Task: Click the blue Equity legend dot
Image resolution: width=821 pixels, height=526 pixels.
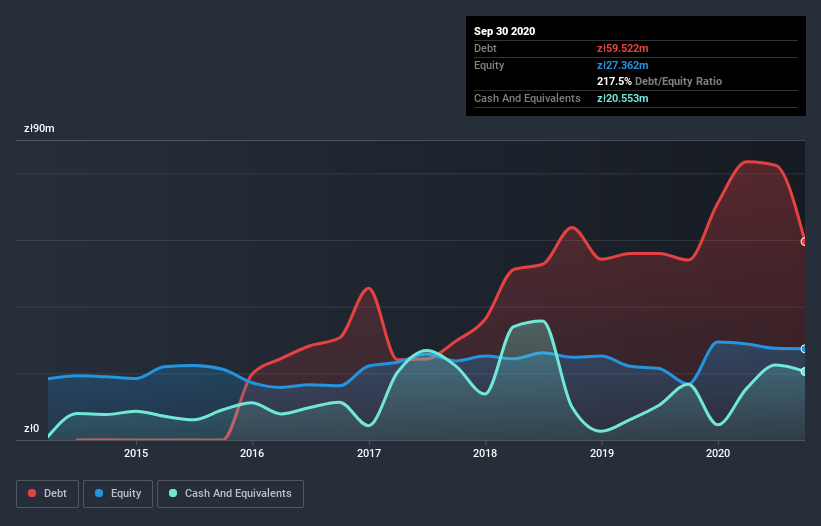Action: 99,493
